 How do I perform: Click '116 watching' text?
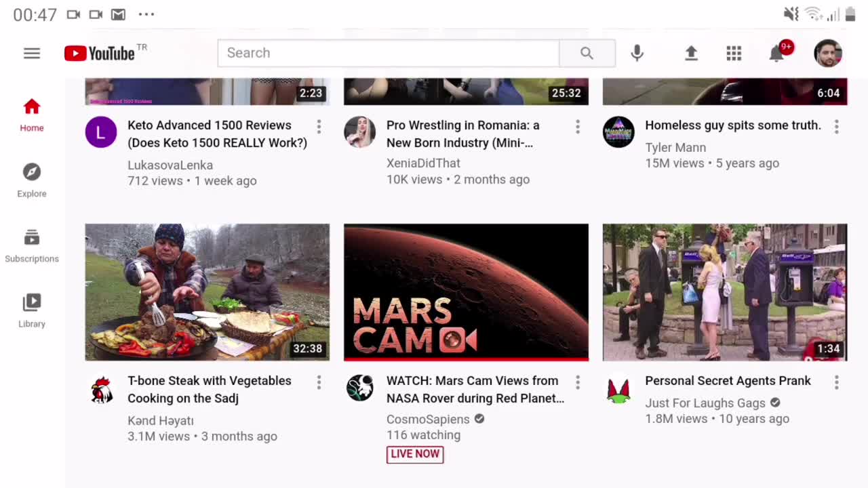pos(423,435)
